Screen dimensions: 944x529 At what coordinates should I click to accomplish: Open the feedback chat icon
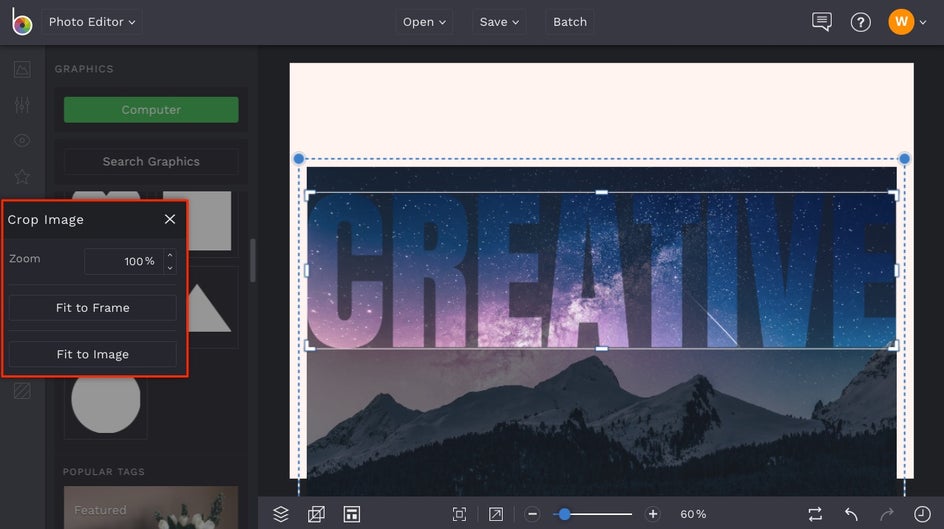[822, 22]
